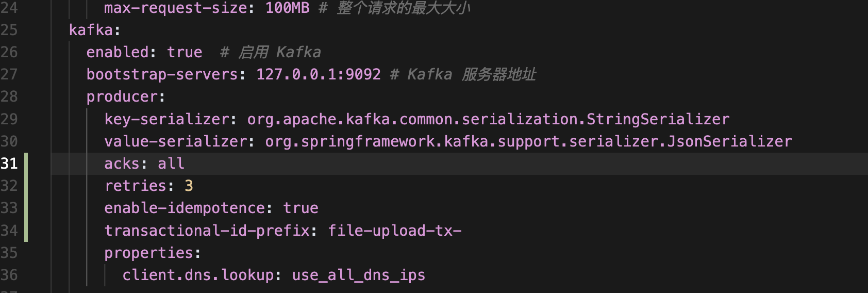Select line number 28 beside producer

(9, 96)
